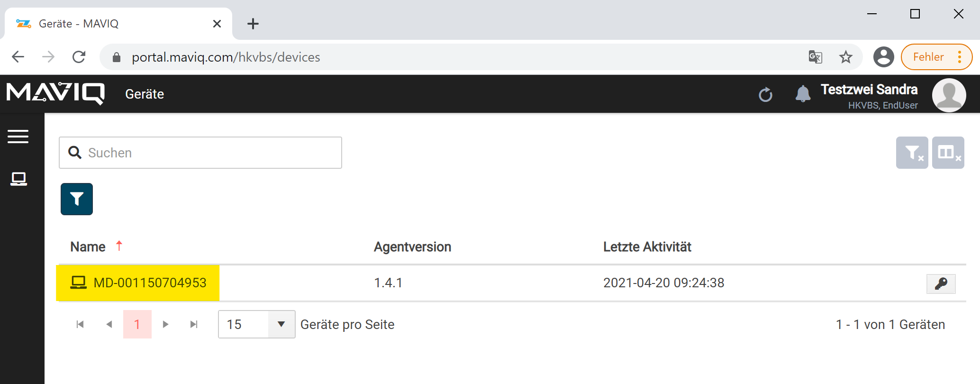This screenshot has height=384, width=980.
Task: Bookmark this page with the star
Action: 845,57
